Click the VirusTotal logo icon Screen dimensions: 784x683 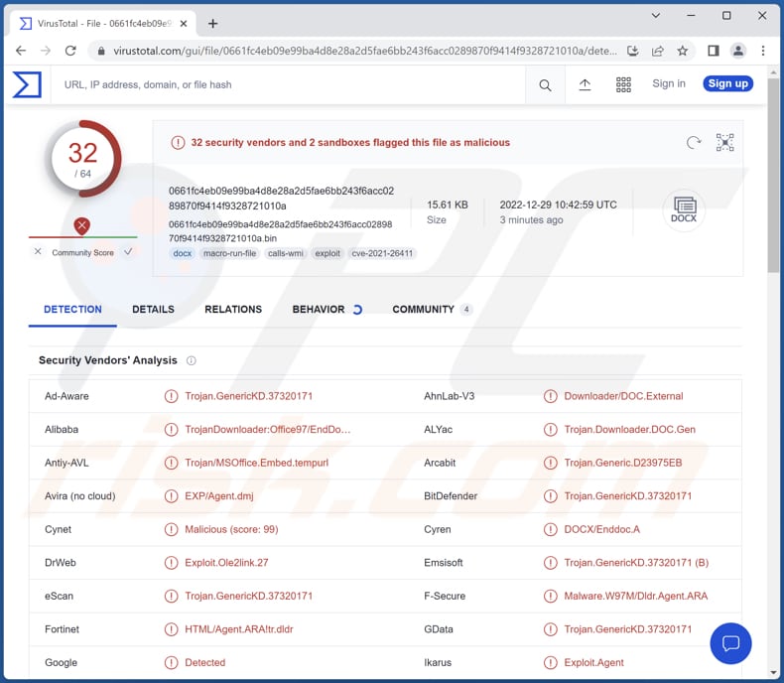pyautogui.click(x=27, y=84)
